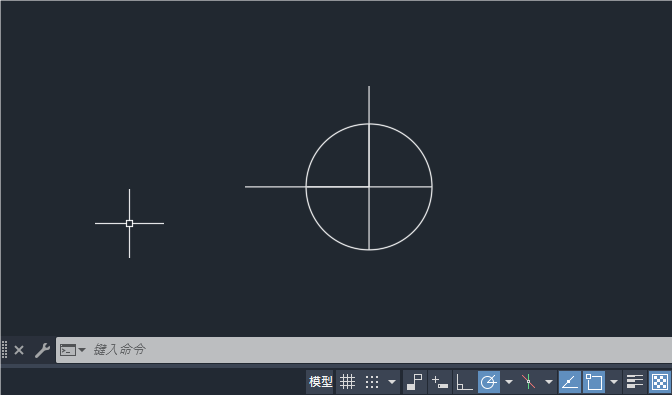The image size is (672, 395).
Task: Toggle isometric drafting icon
Action: (x=528, y=381)
